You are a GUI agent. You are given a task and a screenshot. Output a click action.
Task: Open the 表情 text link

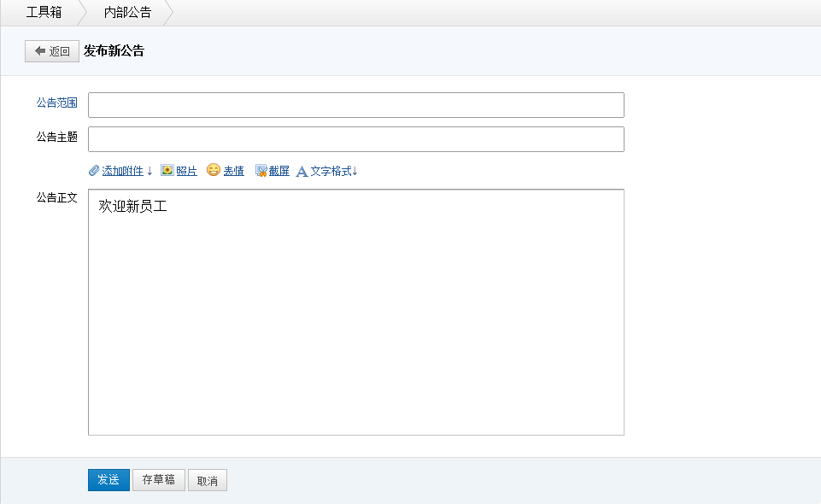(233, 171)
